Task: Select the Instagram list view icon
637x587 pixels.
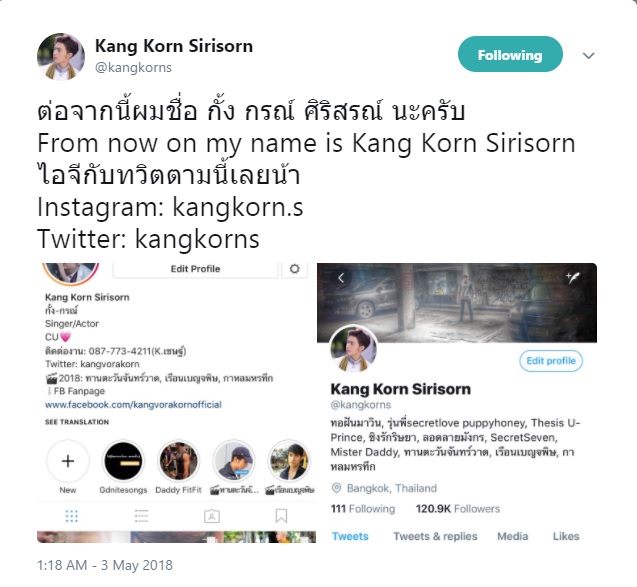Action: point(141,516)
